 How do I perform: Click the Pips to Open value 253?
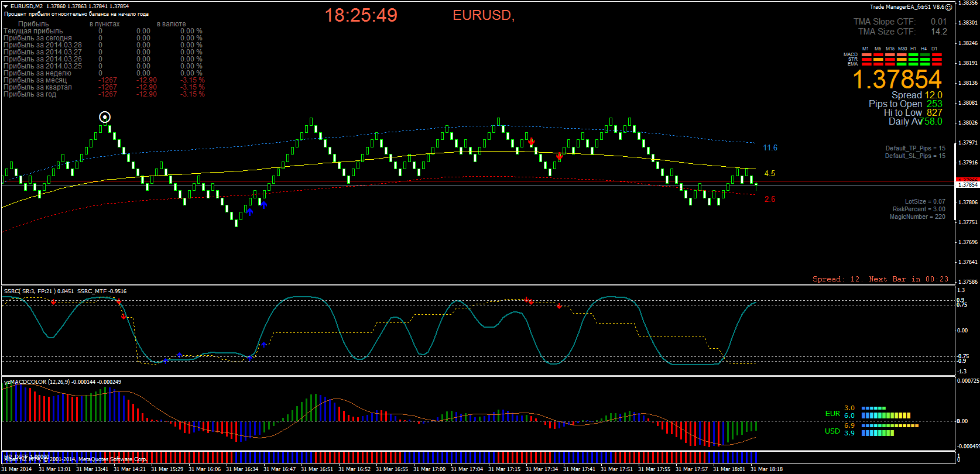934,104
